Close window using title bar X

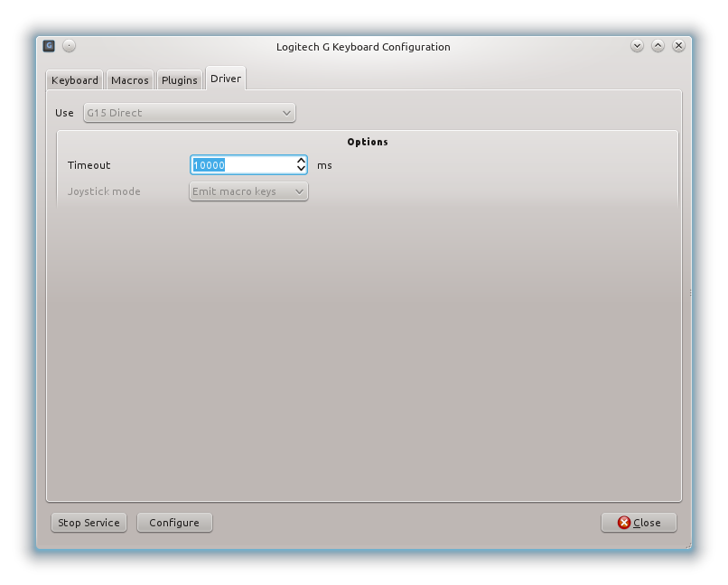click(x=678, y=45)
